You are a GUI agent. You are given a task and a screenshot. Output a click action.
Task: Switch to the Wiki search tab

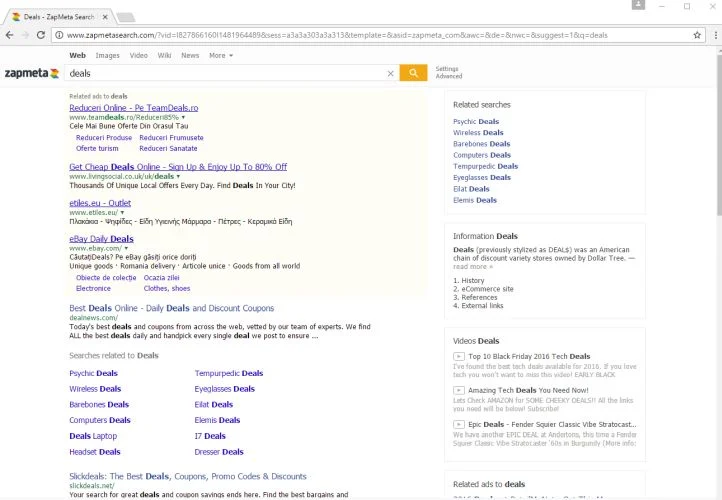click(x=164, y=55)
